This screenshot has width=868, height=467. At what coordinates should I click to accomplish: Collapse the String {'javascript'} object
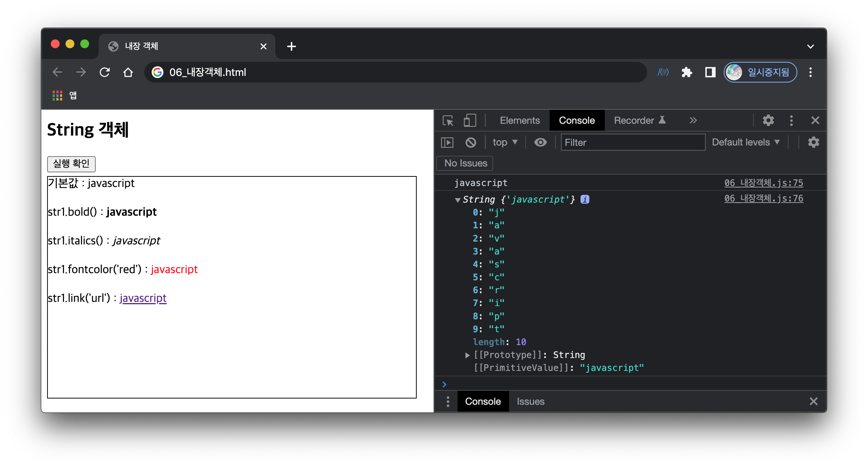458,200
